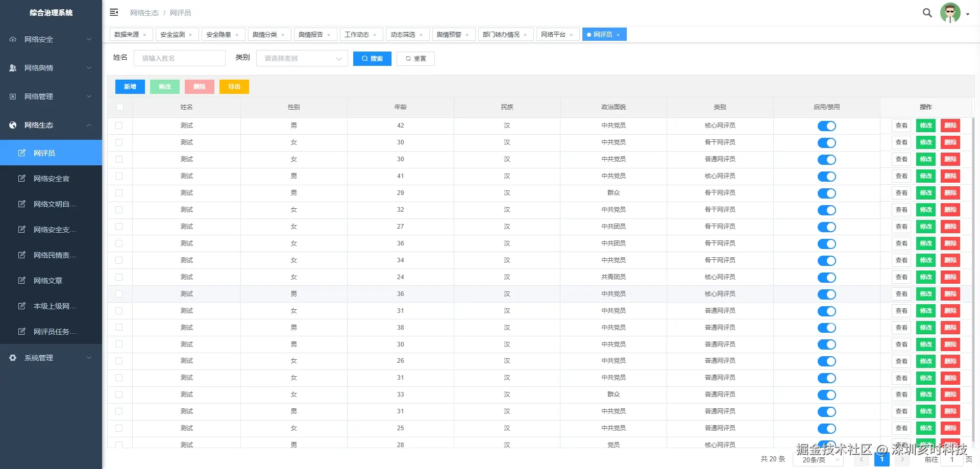
Task: Close the 数据来源 tab via its x
Action: 144,35
